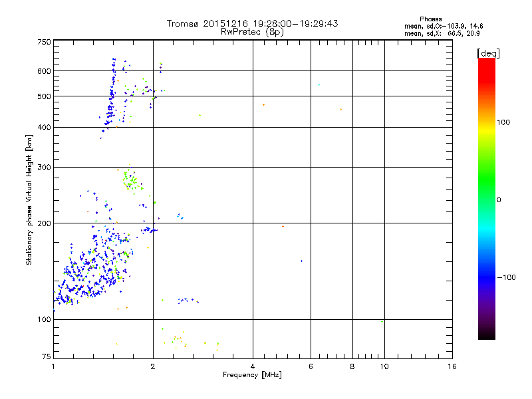Screen dimensions: 532x399
Task: Click the x-axis tick label "16"
Action: click(x=452, y=366)
